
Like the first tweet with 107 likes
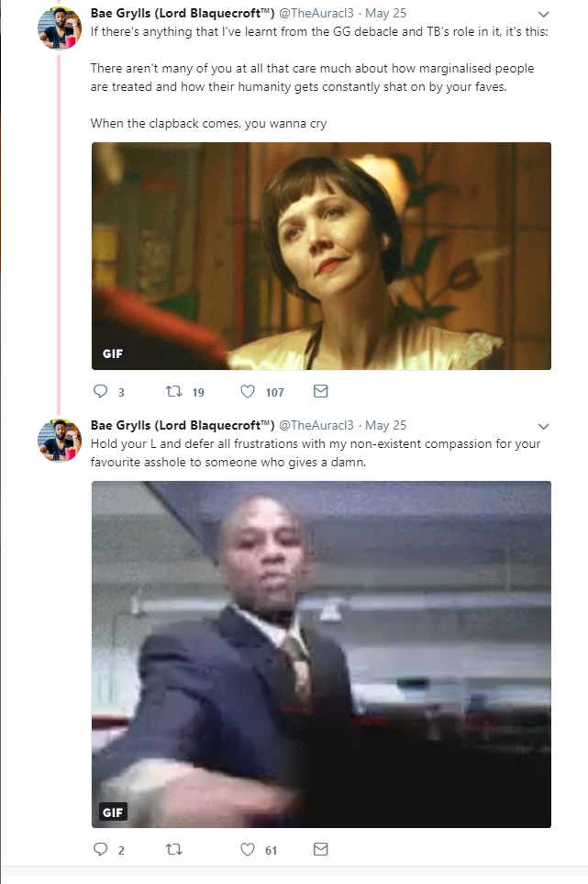point(248,391)
